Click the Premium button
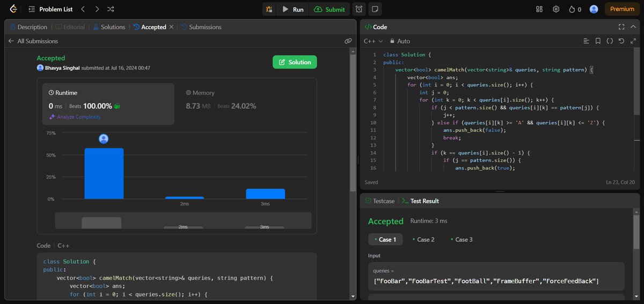644x304 pixels. click(x=622, y=9)
